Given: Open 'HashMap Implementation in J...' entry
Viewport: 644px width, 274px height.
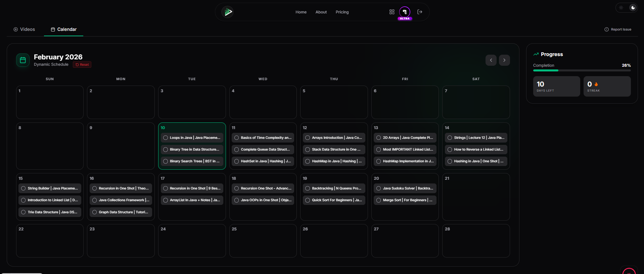Looking at the screenshot, I should (405, 161).
